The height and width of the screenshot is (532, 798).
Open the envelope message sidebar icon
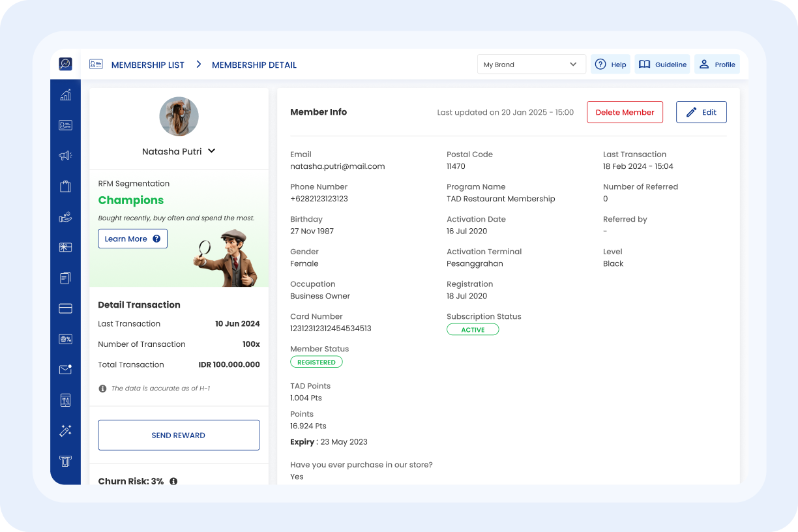pyautogui.click(x=65, y=370)
